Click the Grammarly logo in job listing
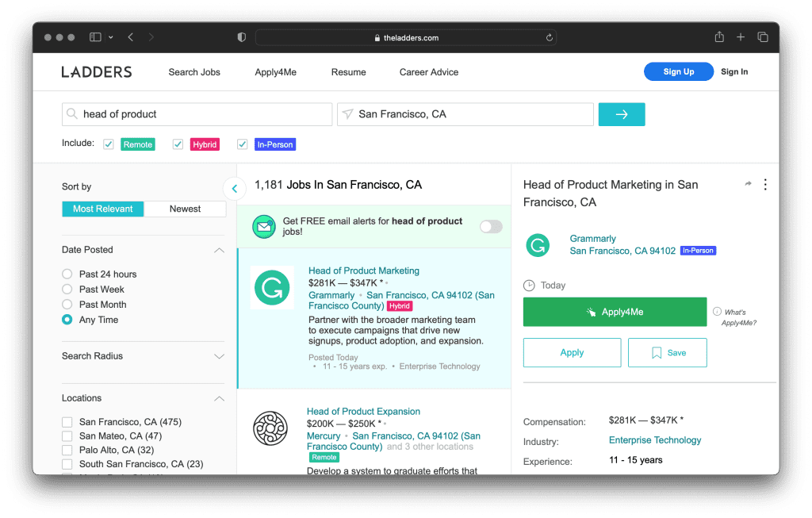This screenshot has width=812, height=518. coord(272,287)
